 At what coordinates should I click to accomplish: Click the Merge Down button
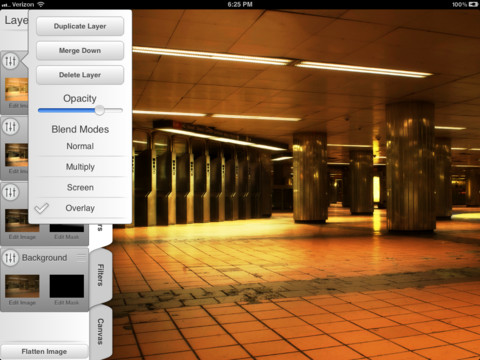[x=80, y=51]
